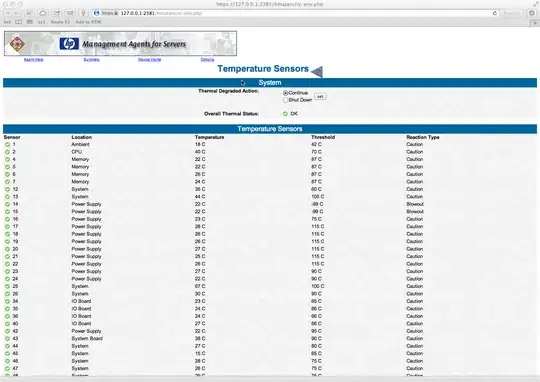Go back with the browser back arrow

coord(8,13)
